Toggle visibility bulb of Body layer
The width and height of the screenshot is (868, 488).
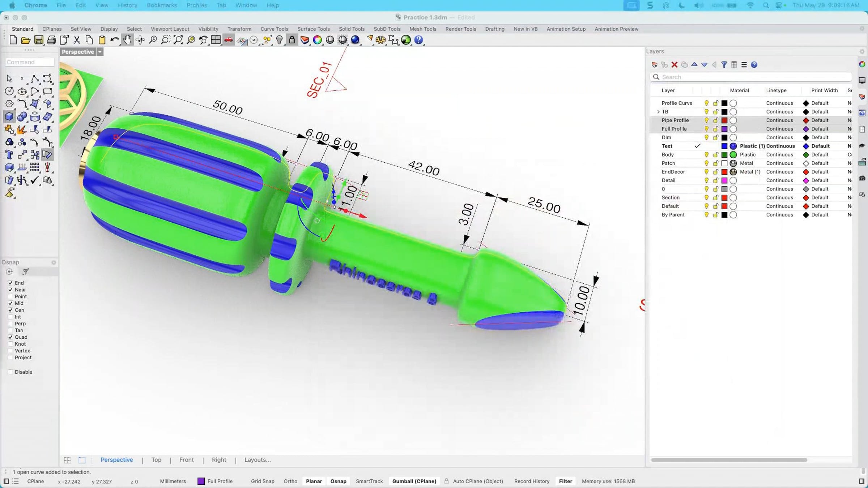pos(706,155)
